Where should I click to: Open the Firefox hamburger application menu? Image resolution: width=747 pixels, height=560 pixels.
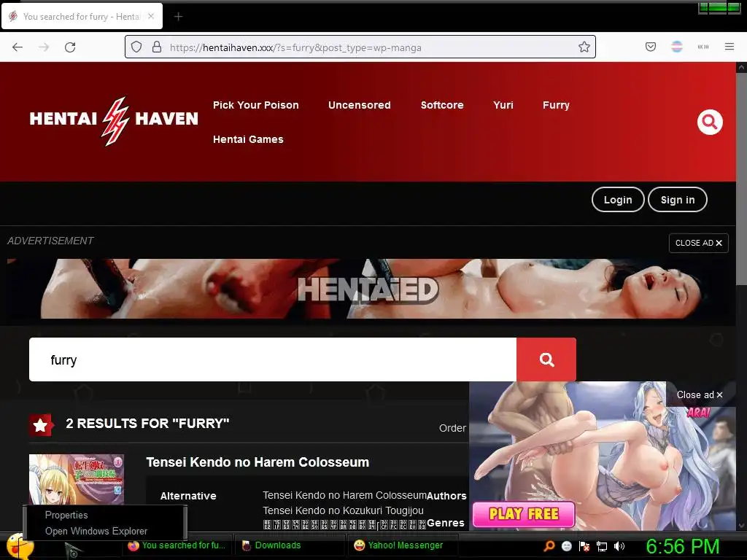coord(729,47)
